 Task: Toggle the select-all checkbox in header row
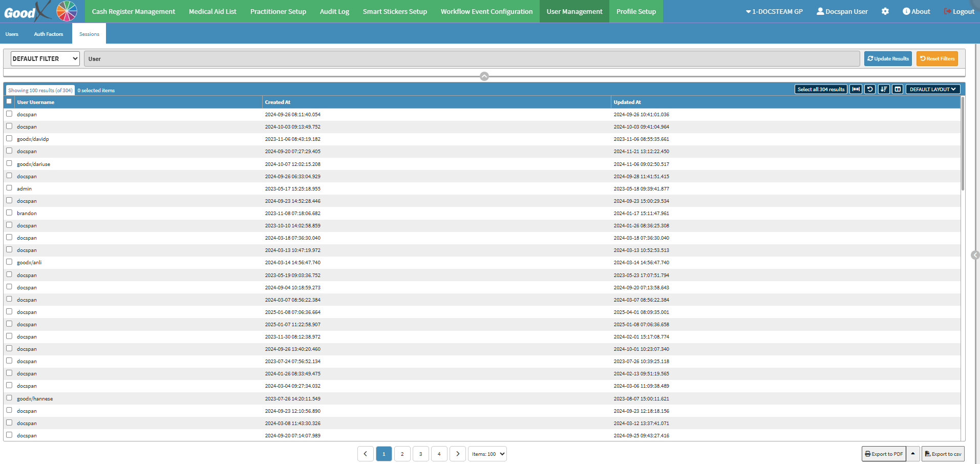point(9,101)
